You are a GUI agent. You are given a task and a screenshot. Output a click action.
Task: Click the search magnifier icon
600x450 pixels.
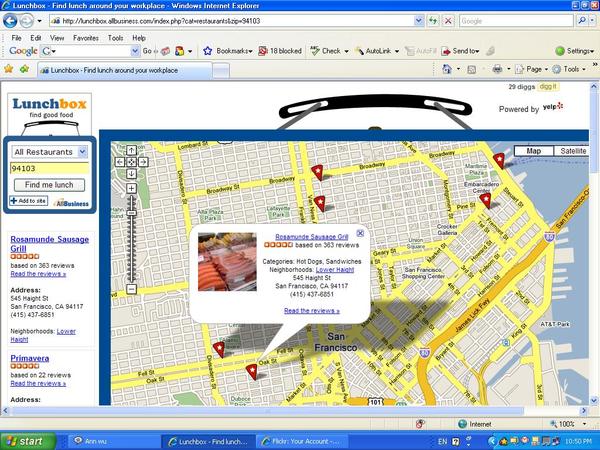[582, 21]
